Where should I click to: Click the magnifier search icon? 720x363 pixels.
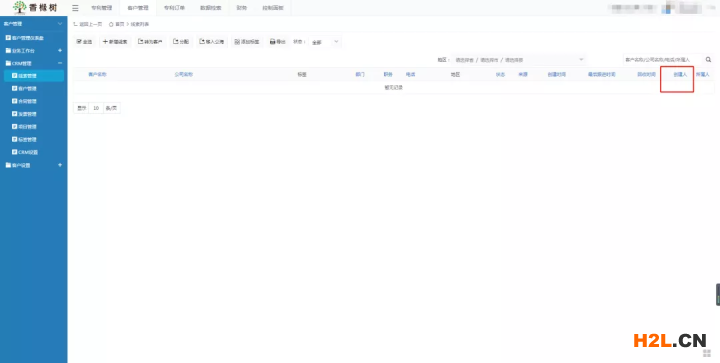(x=709, y=60)
